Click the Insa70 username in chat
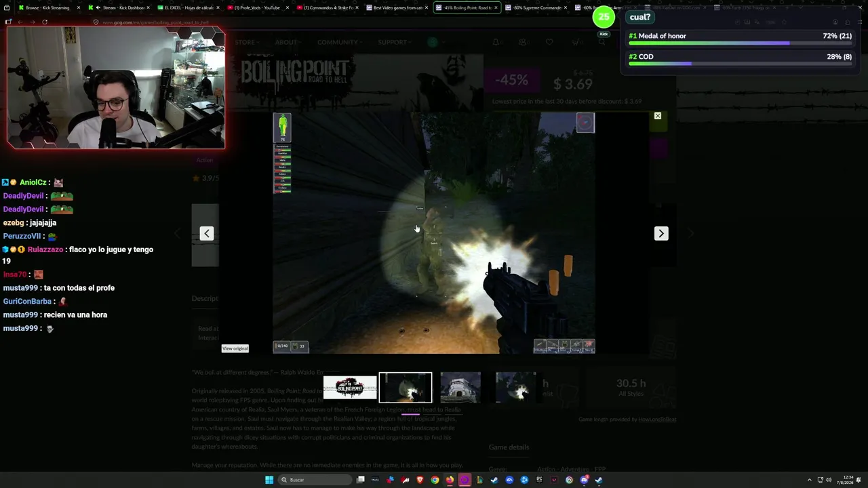This screenshot has height=488, width=868. [15, 274]
